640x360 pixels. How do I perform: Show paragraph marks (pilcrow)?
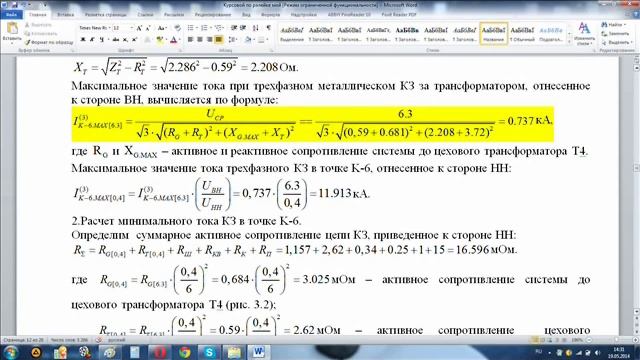click(268, 28)
